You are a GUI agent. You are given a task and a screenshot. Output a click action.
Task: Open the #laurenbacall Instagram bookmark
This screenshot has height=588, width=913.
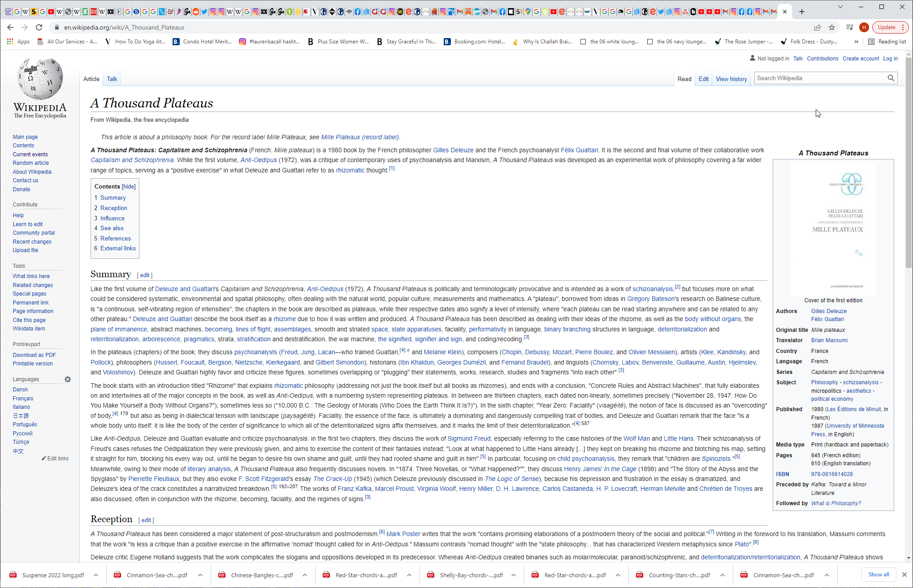(x=269, y=42)
